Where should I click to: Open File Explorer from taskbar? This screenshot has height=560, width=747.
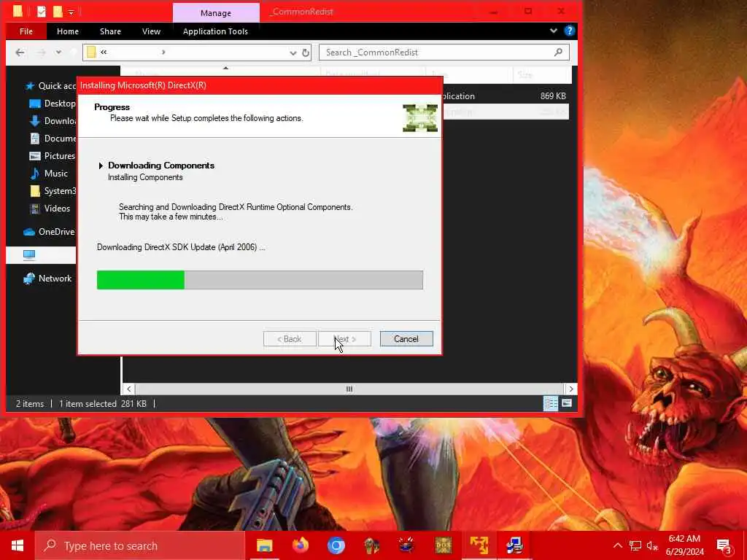click(264, 545)
